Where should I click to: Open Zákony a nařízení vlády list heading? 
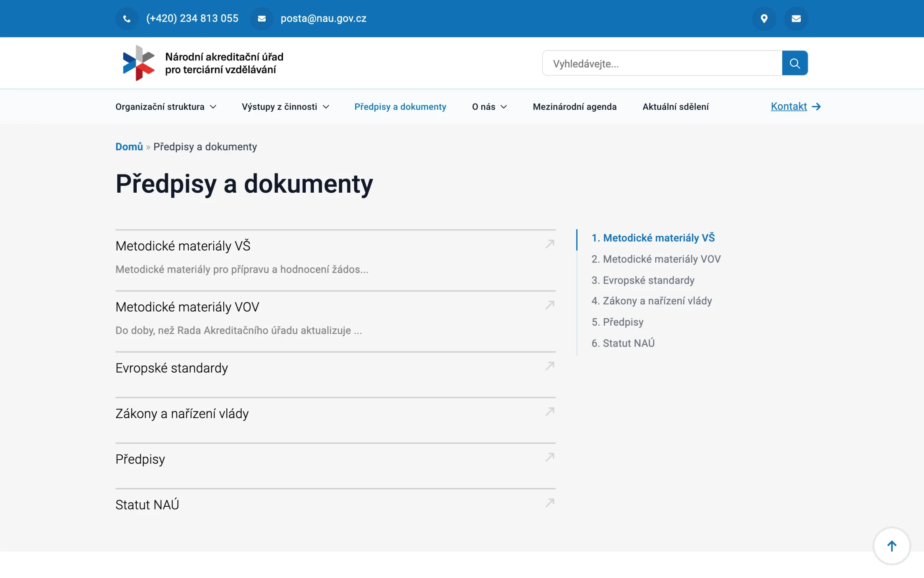click(182, 413)
